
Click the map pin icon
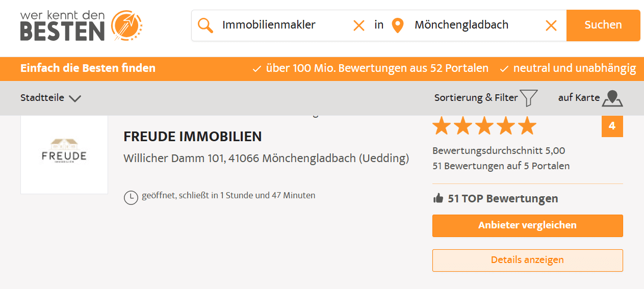pos(612,98)
